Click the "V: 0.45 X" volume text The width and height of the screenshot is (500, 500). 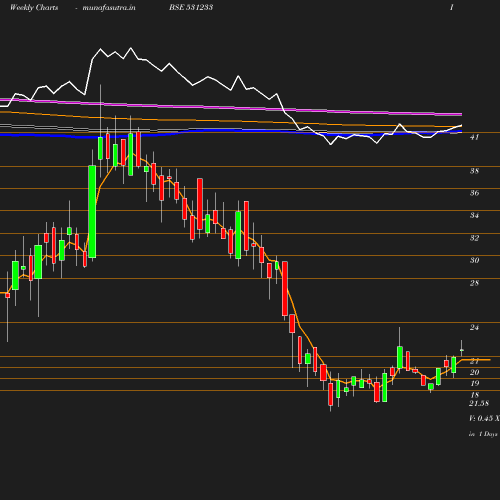coord(484,418)
